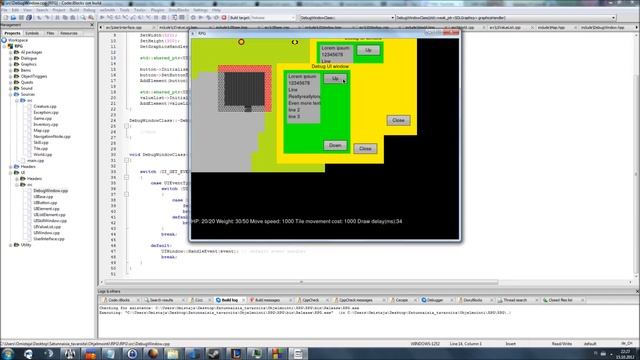Screen dimensions: 640x360
Task: Click the black diamond sprite in RPG window
Action: tap(295, 42)
